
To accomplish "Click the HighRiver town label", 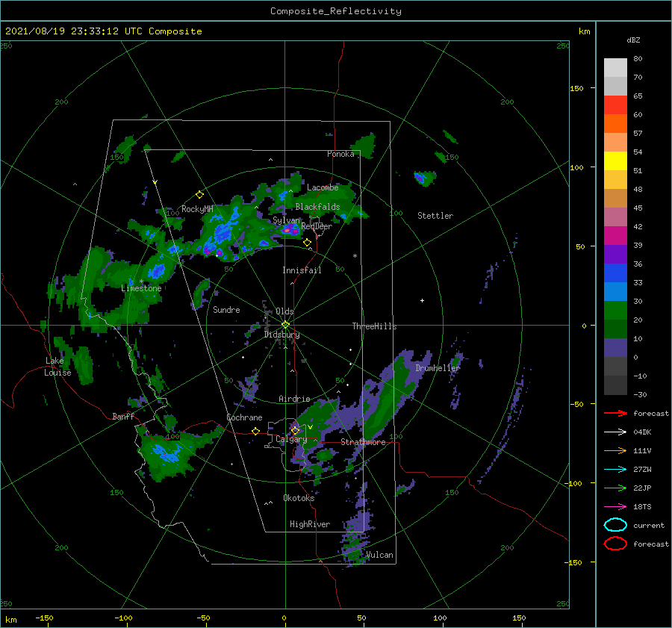I will (x=310, y=524).
